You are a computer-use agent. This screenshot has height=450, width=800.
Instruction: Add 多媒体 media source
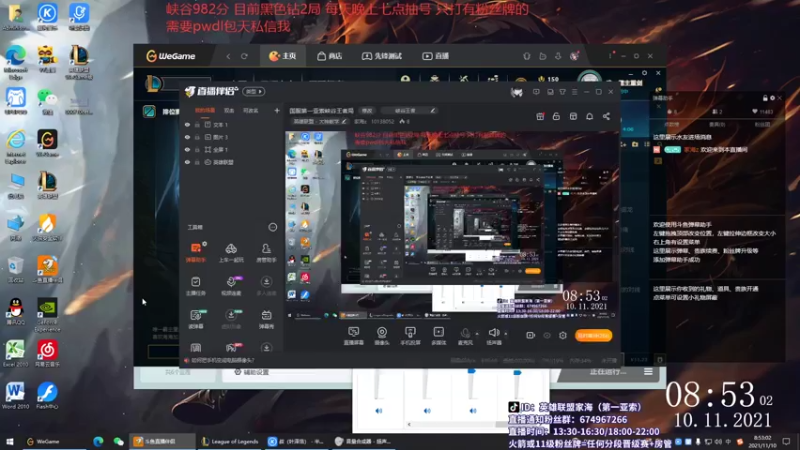point(438,336)
